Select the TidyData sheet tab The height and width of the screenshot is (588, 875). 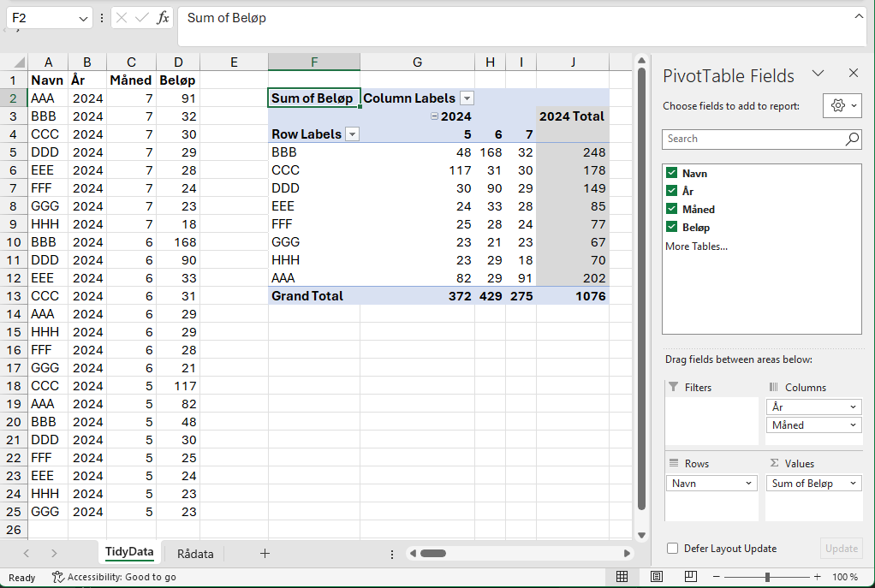point(129,552)
